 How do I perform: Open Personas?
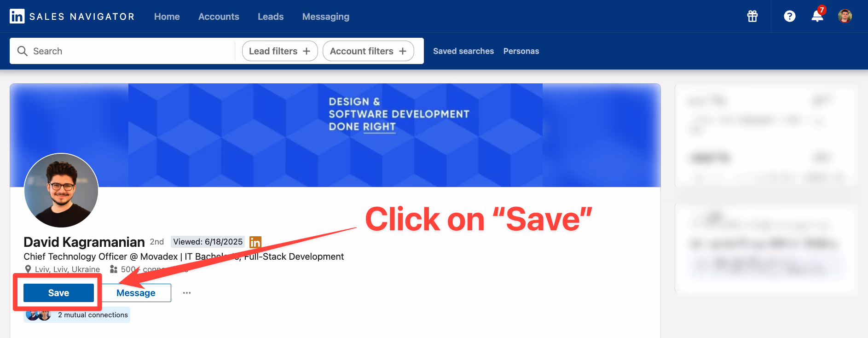521,51
